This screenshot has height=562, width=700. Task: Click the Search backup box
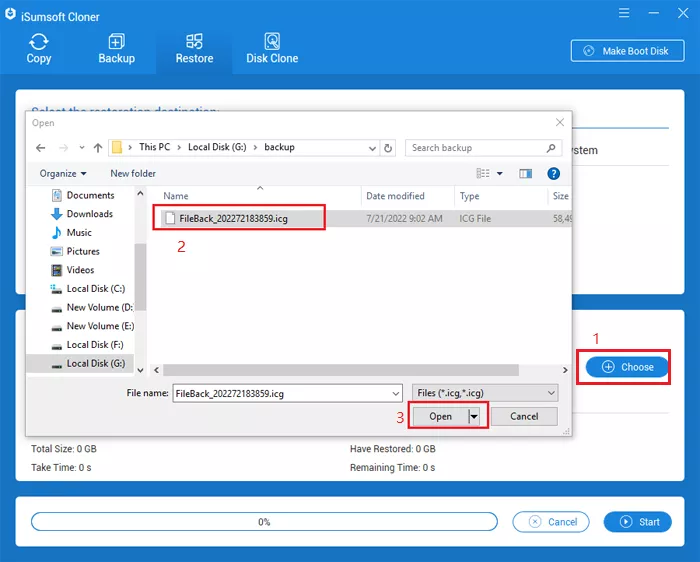tap(478, 148)
